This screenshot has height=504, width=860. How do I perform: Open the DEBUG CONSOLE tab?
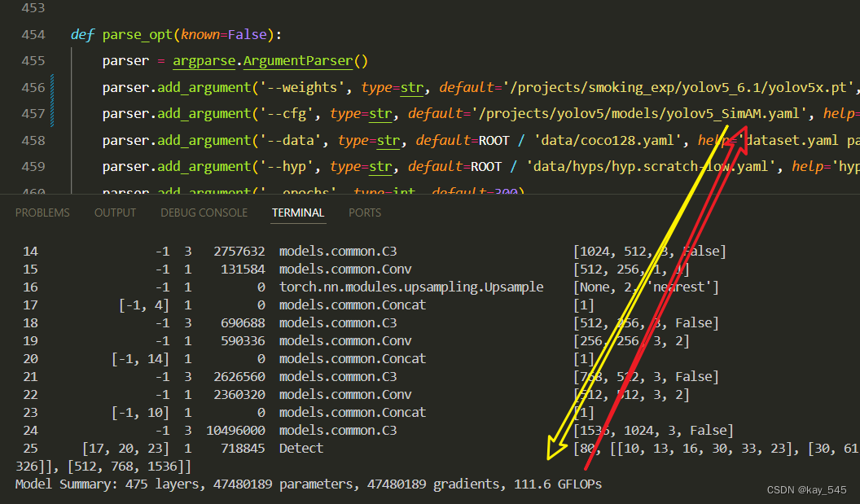204,213
